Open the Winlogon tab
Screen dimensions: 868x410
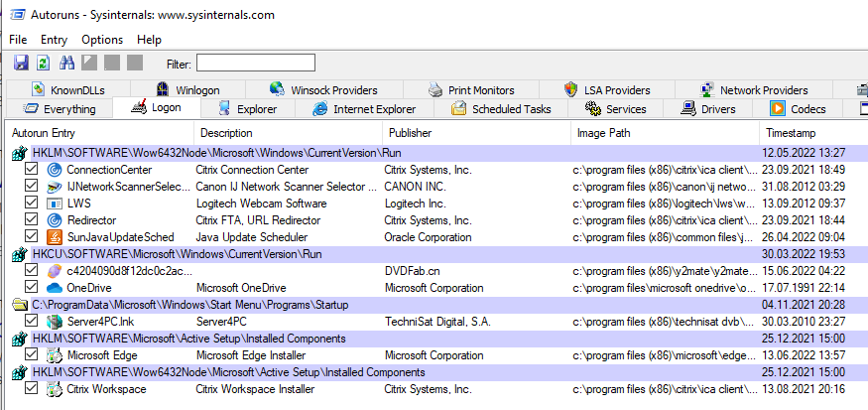pos(187,89)
